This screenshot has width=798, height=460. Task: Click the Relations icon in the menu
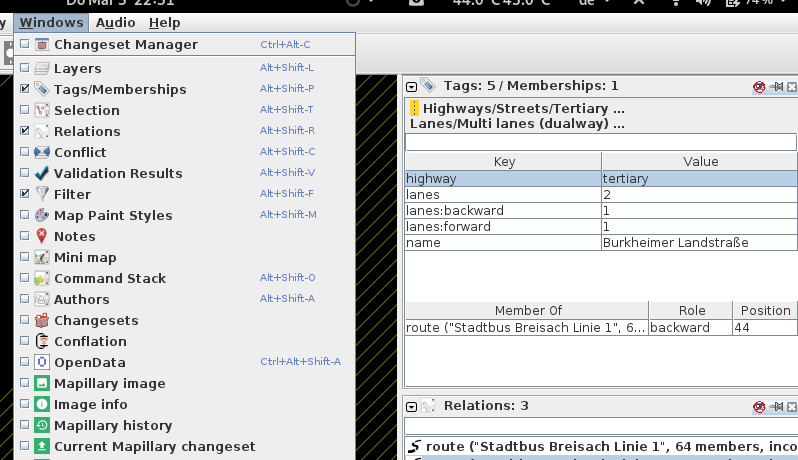click(x=42, y=131)
